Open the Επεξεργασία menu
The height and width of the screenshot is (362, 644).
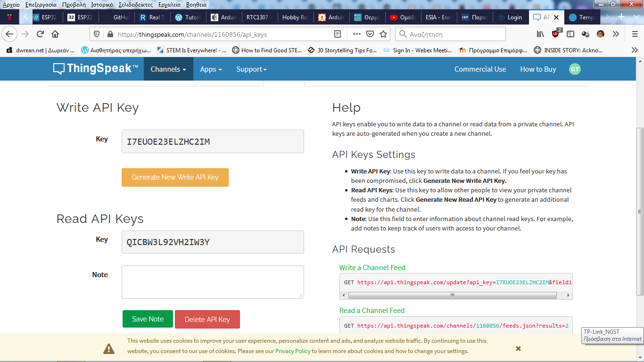tap(41, 4)
